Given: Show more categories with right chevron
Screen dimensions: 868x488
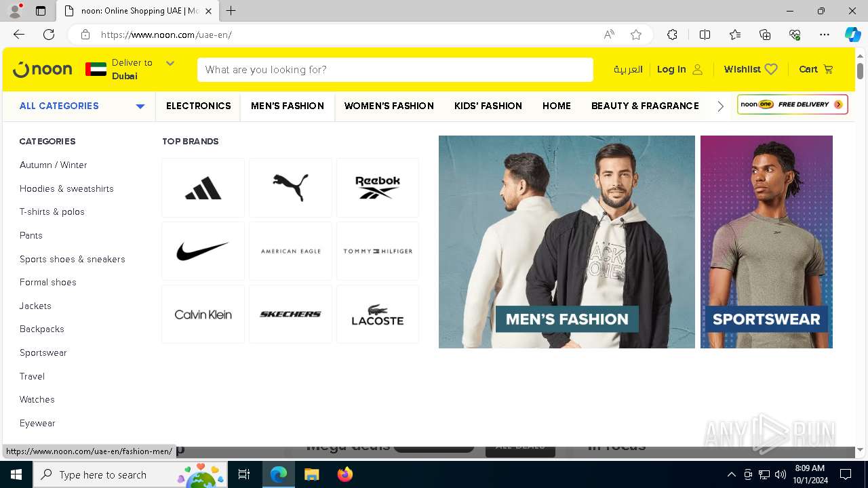Looking at the screenshot, I should coord(720,106).
